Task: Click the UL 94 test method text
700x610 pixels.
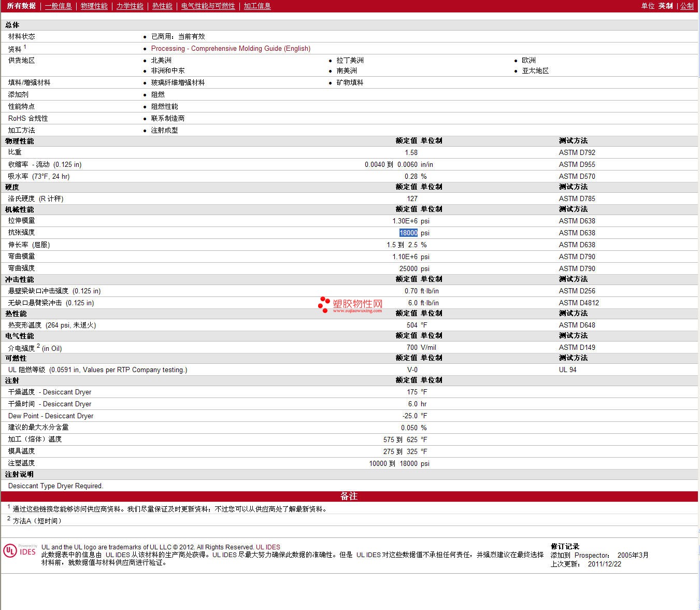Action: click(567, 370)
